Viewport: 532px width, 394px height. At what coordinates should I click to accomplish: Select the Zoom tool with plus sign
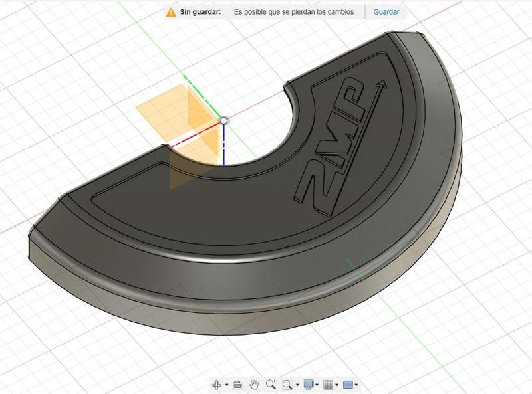tap(271, 384)
